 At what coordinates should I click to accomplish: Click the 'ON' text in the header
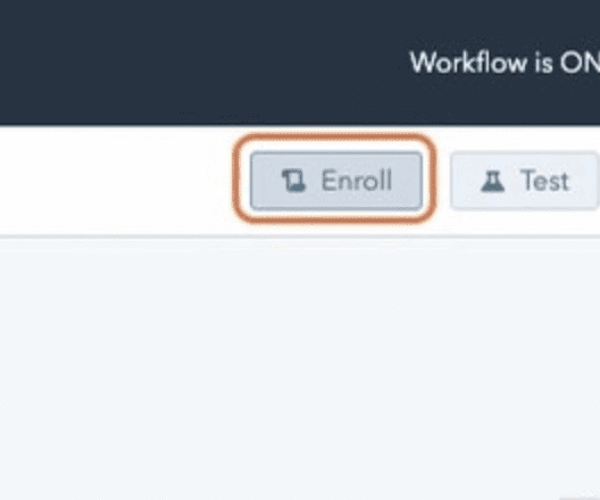click(580, 62)
